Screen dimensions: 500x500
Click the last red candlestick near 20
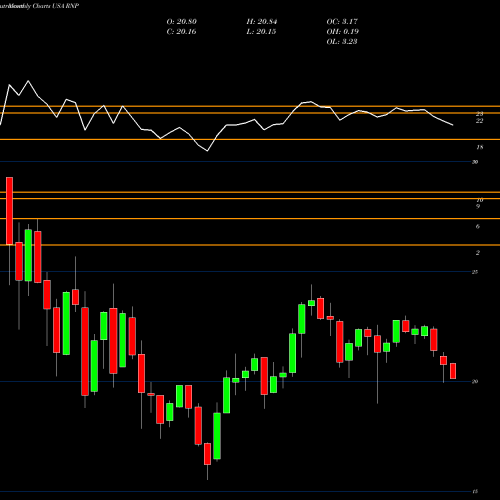click(x=453, y=371)
